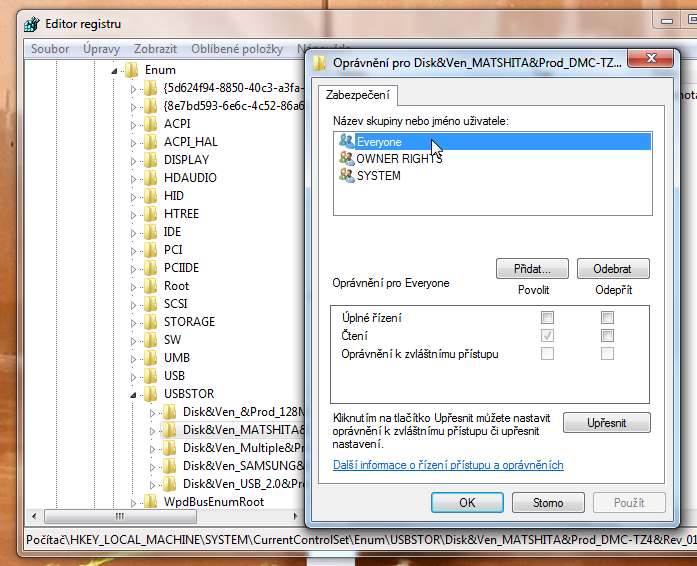Click the SYSTEM group icon
The image size is (697, 566).
(x=346, y=175)
